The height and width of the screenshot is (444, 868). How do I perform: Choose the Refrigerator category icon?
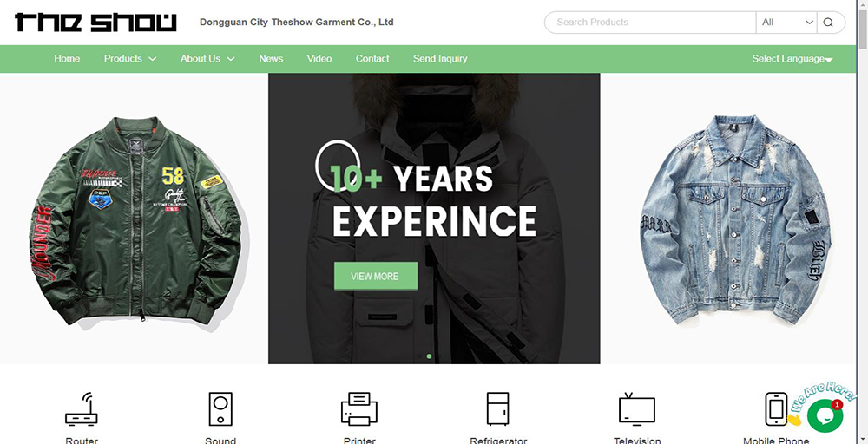[x=497, y=409]
